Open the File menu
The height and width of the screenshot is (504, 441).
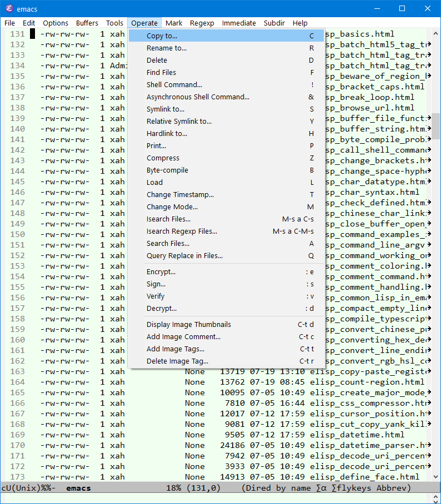pos(9,23)
